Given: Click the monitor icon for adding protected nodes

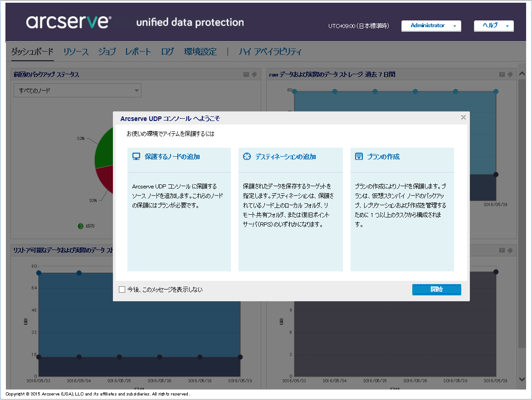Looking at the screenshot, I should coord(136,157).
